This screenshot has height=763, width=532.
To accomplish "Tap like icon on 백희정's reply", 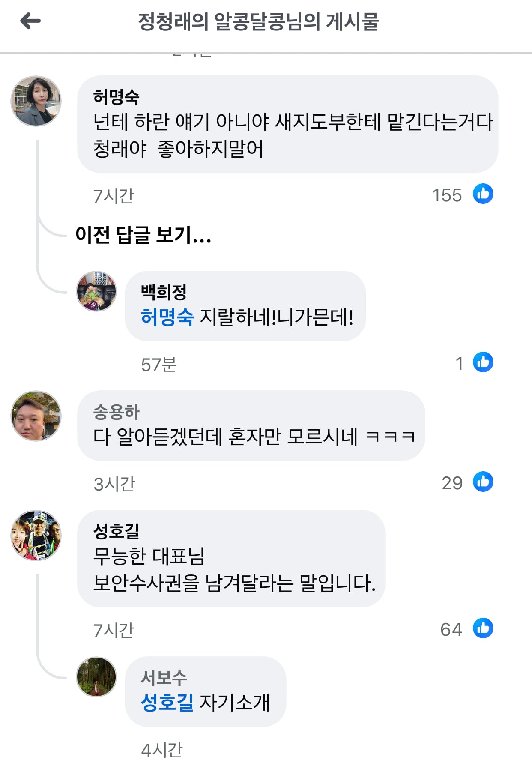I will pyautogui.click(x=483, y=362).
